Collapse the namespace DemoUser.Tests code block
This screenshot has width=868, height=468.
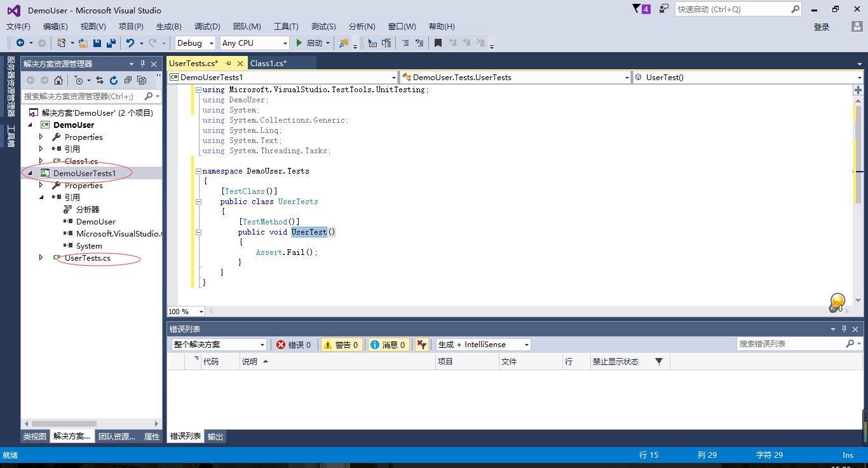pyautogui.click(x=198, y=171)
